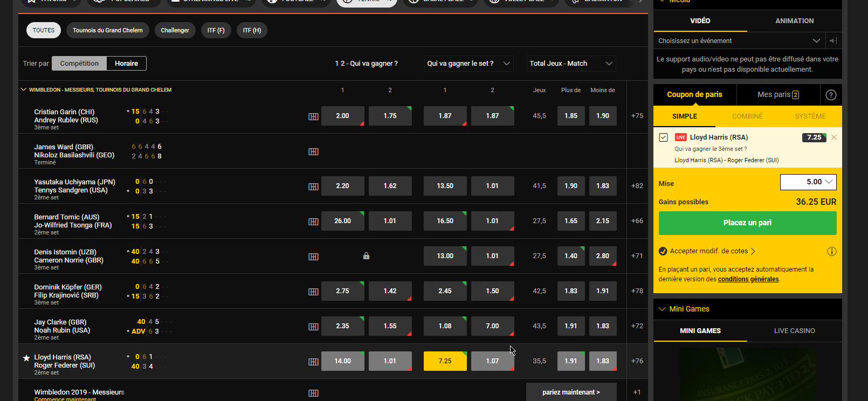Expand +75 more markets for Garin match

click(637, 116)
